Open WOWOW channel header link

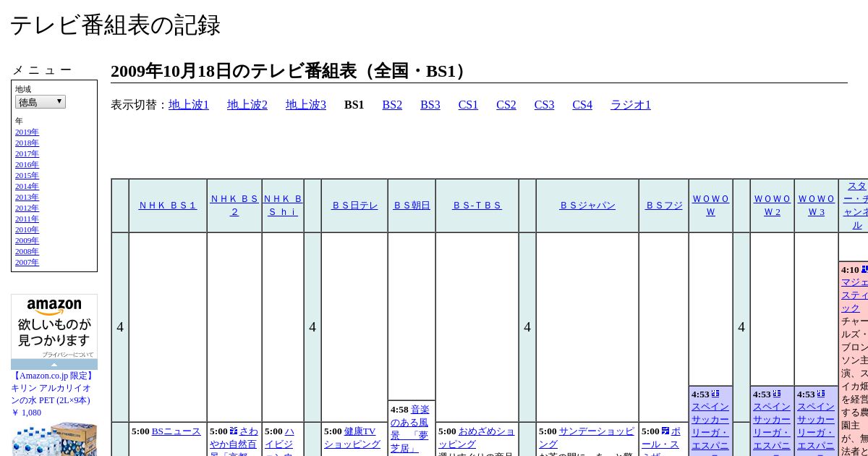click(710, 206)
